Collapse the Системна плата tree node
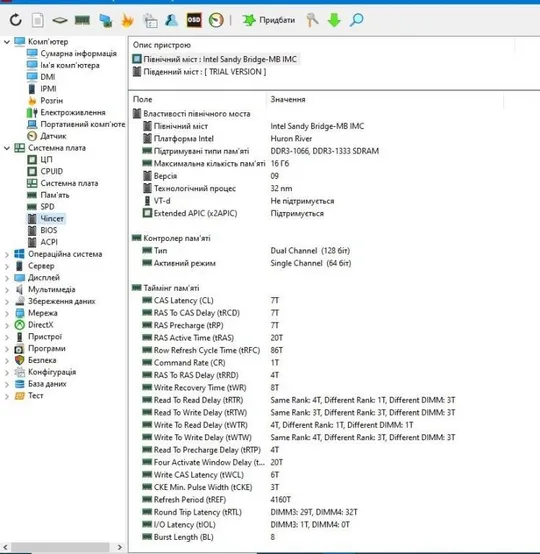 tap(7, 148)
